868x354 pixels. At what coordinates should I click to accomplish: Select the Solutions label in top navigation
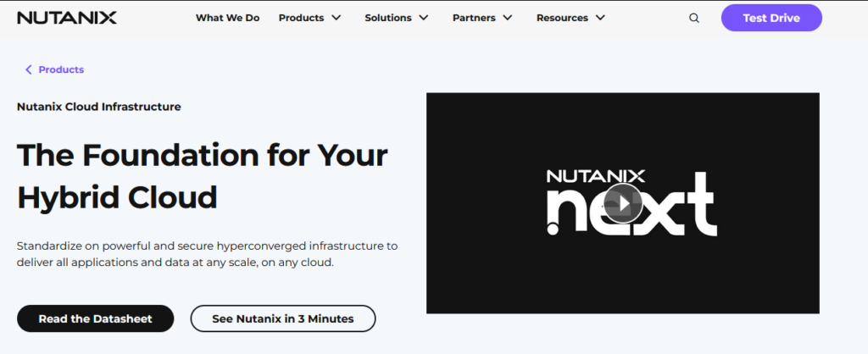point(388,18)
